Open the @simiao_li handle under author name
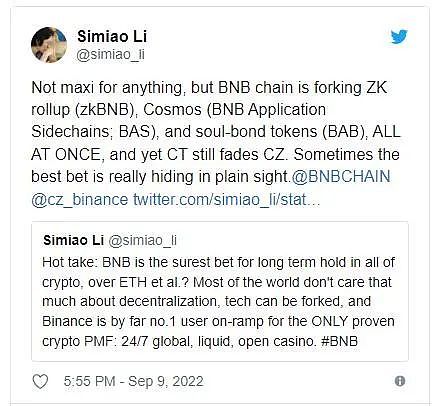This screenshot has width=434, height=406. tap(111, 54)
